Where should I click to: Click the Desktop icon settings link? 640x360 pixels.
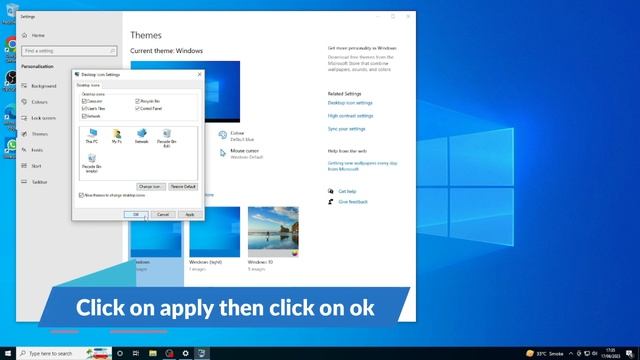pos(350,103)
